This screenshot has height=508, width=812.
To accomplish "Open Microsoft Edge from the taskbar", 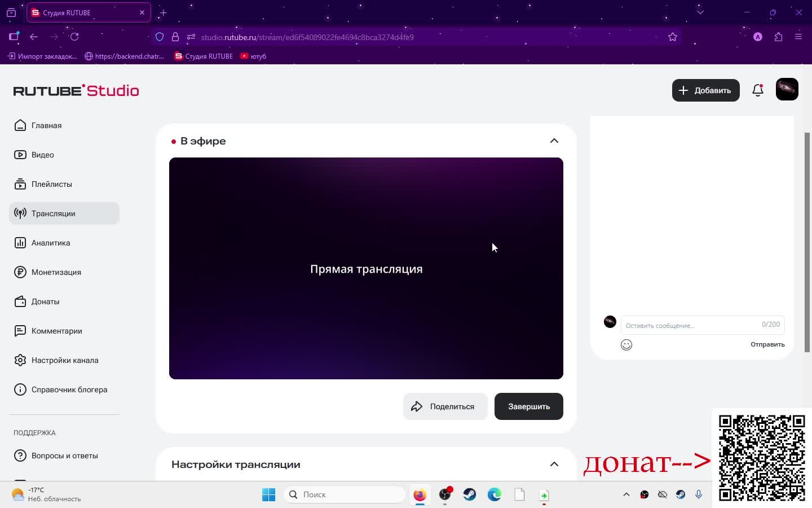I will [x=495, y=494].
